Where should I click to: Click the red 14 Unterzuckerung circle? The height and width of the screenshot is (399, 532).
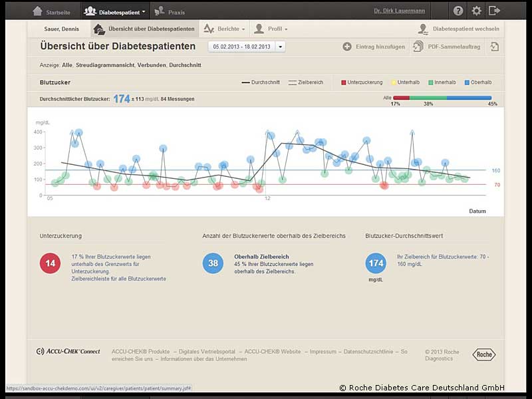[x=49, y=263]
